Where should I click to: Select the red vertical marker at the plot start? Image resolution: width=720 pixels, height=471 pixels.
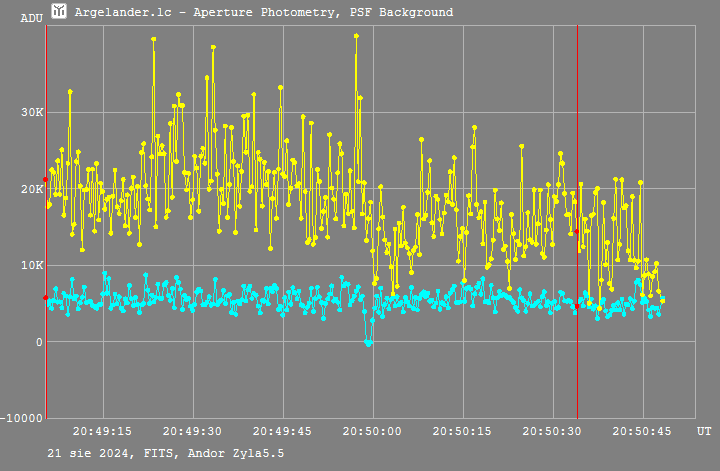click(x=46, y=222)
